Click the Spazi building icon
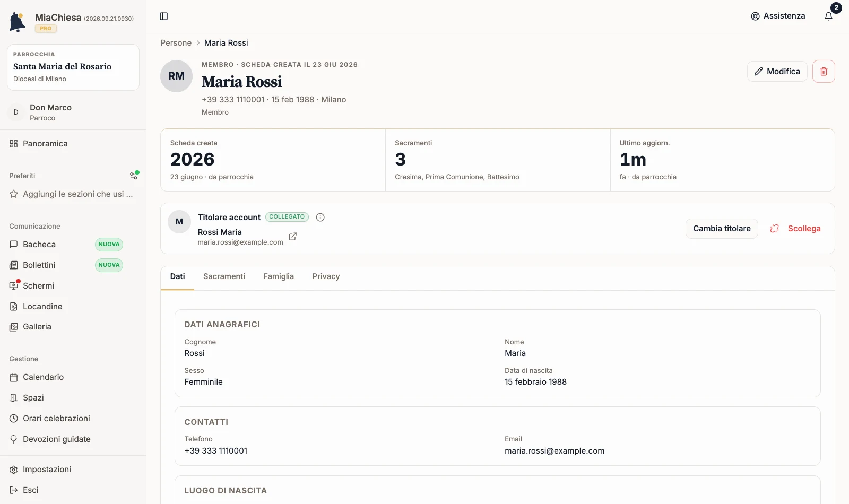The height and width of the screenshot is (504, 849). [14, 398]
